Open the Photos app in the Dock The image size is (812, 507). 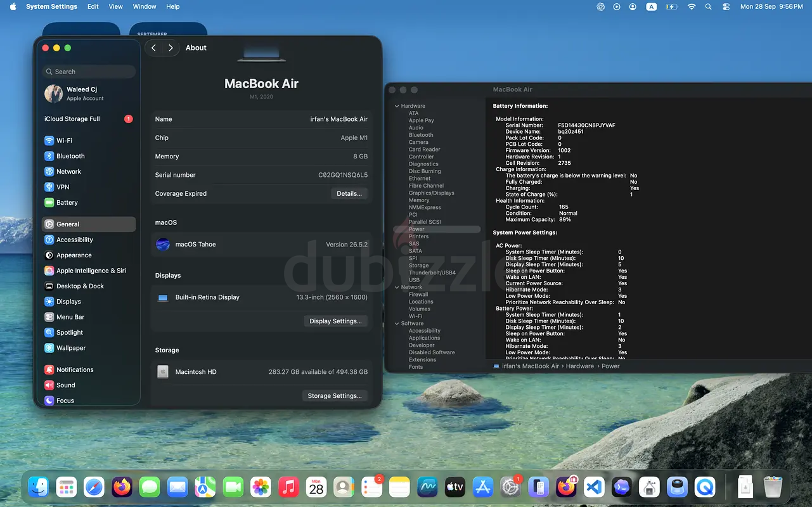pyautogui.click(x=261, y=487)
